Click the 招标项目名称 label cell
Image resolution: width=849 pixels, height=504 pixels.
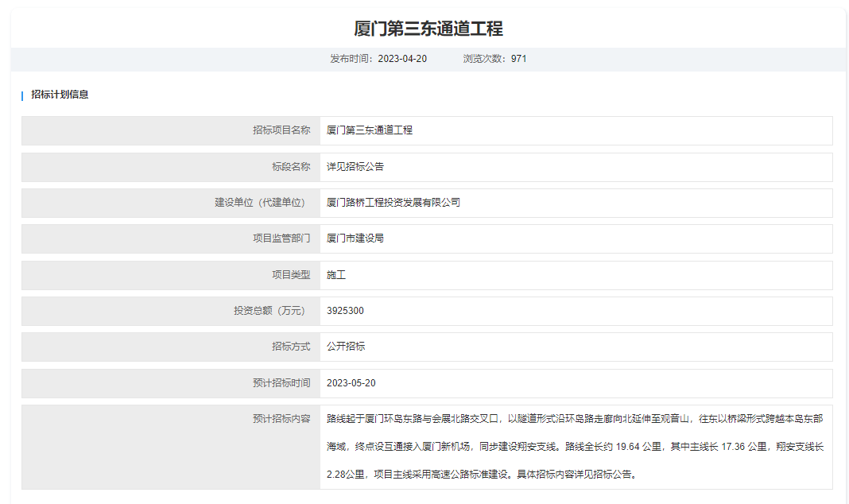(x=171, y=130)
